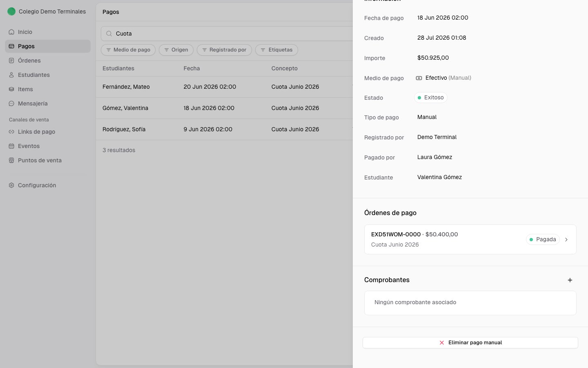Click the Eventos calendar icon
The height and width of the screenshot is (368, 588).
(11, 146)
